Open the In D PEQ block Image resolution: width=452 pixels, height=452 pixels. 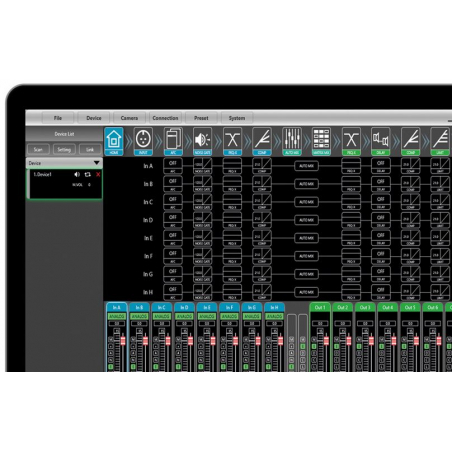pyautogui.click(x=232, y=220)
